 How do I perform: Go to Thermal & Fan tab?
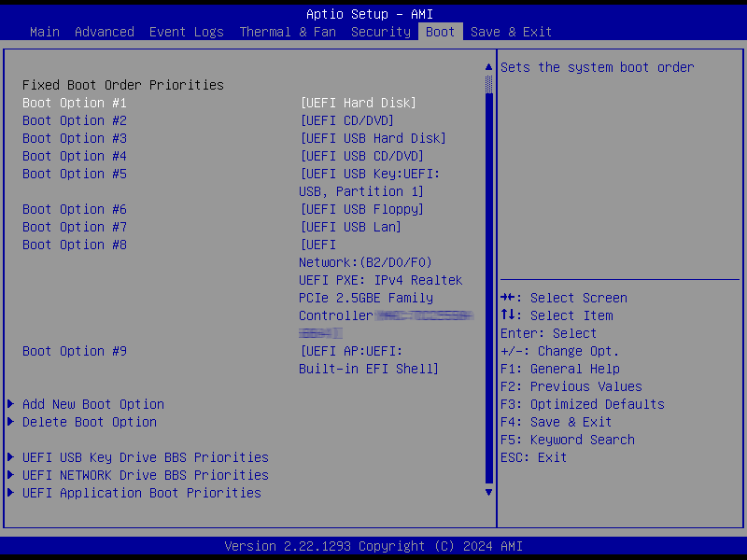click(288, 32)
